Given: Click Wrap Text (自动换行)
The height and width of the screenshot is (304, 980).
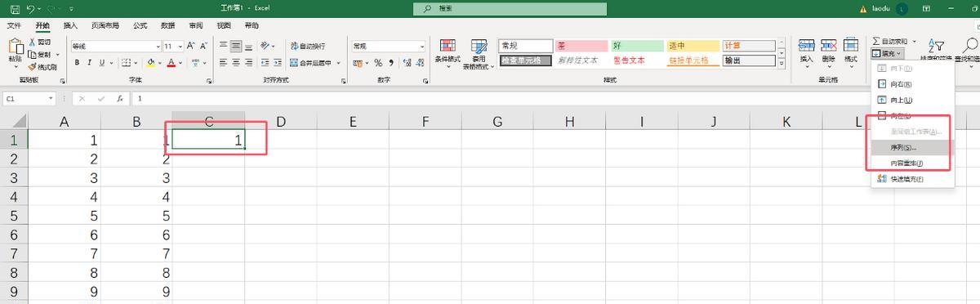Looking at the screenshot, I should [307, 46].
